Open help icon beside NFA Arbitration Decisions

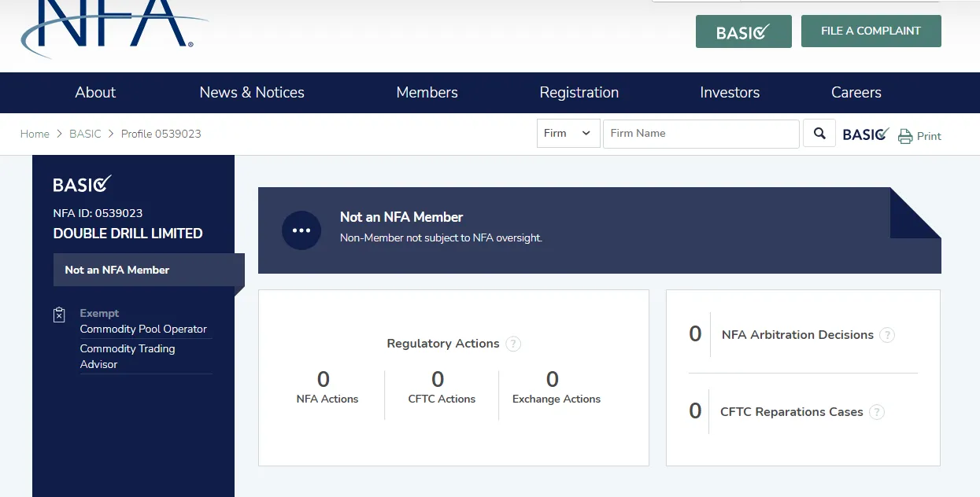coord(887,335)
